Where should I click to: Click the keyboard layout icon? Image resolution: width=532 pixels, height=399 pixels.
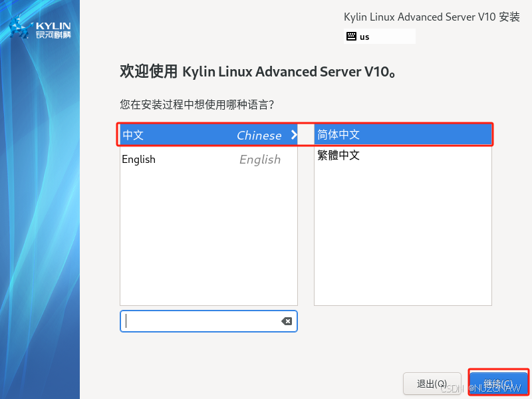tap(351, 37)
